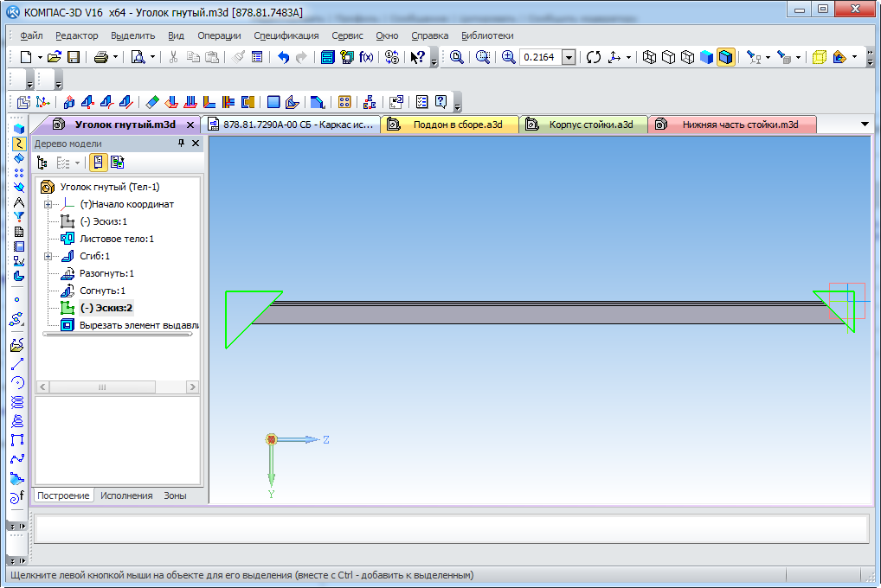This screenshot has height=588, width=881.
Task: Click the Rotate view icon
Action: pos(594,57)
